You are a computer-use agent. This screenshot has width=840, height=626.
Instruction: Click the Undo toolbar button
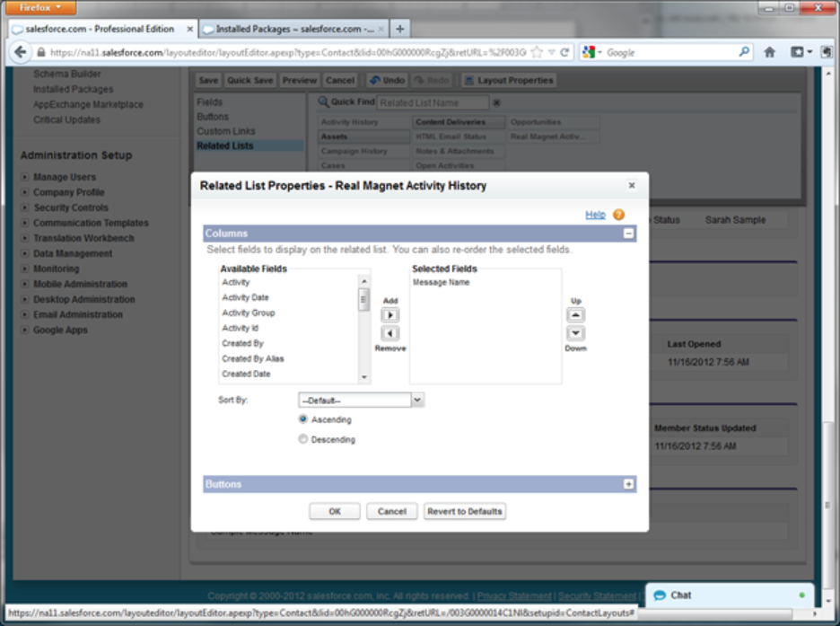pos(388,81)
